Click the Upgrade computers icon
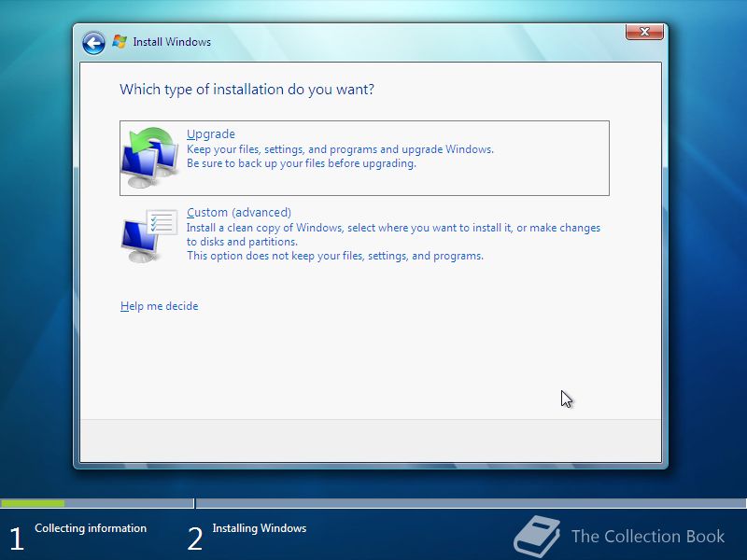 pos(149,158)
